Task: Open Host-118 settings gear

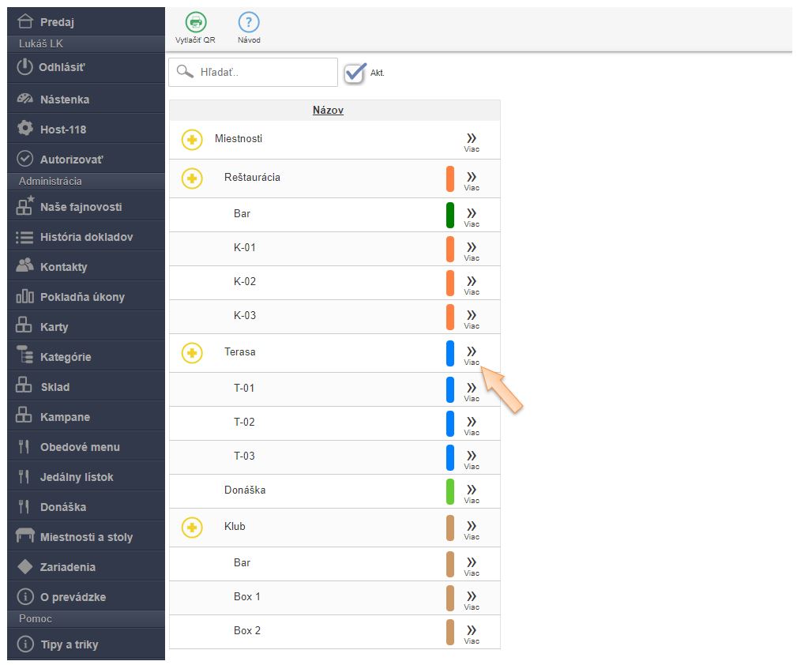Action: pos(25,129)
